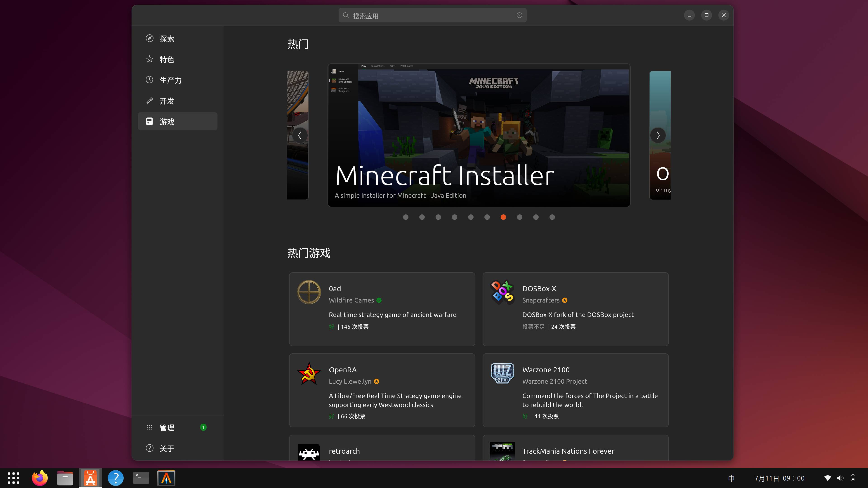
Task: Open the Warzone 2100 app title
Action: 546,370
